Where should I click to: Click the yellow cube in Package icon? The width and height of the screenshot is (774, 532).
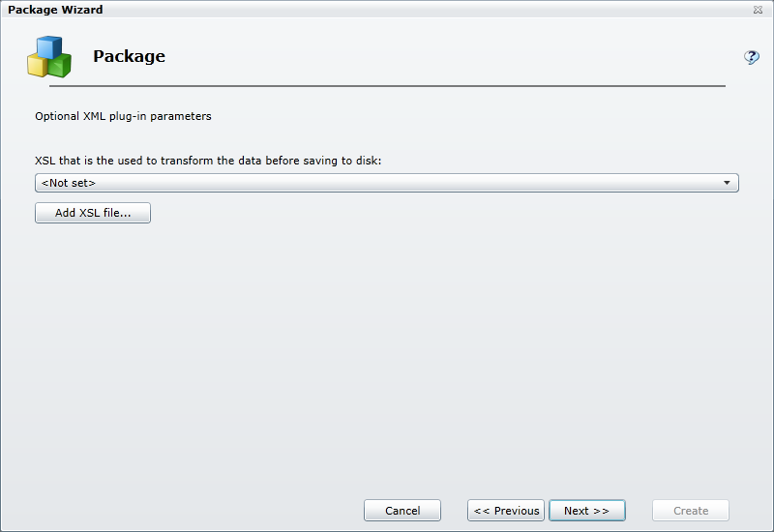pyautogui.click(x=38, y=64)
